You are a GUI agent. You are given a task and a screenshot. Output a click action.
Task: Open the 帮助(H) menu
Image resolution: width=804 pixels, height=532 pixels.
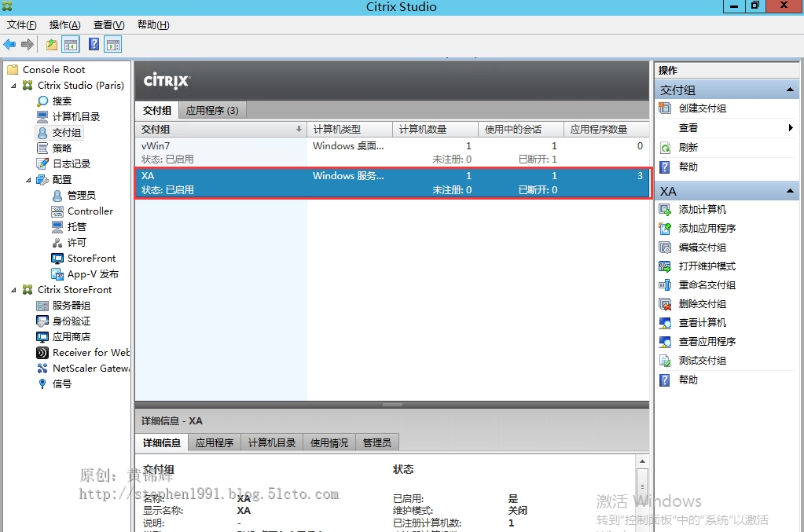pyautogui.click(x=152, y=24)
